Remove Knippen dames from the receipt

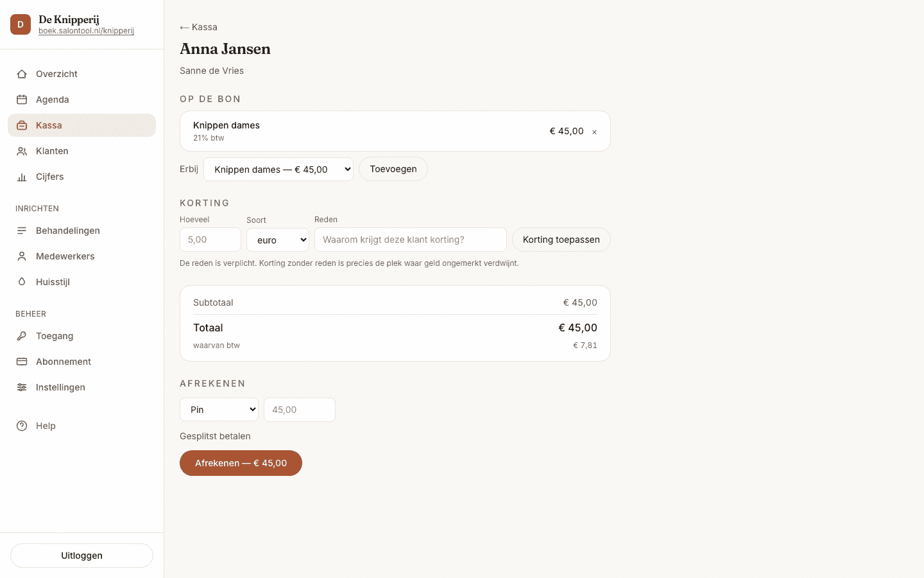click(594, 132)
